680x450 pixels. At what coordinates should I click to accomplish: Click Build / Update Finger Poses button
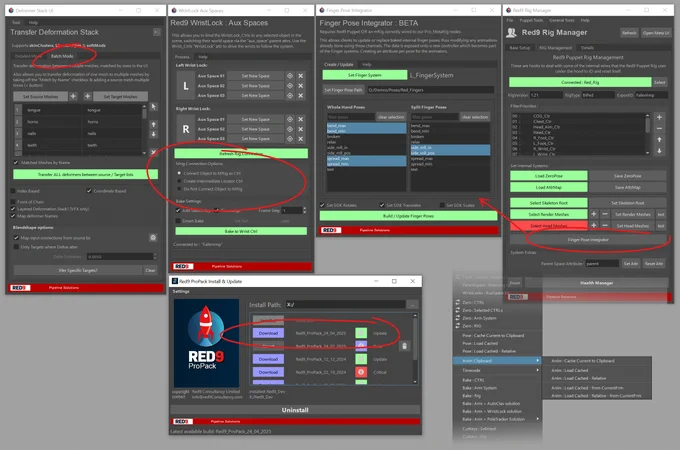pos(409,215)
